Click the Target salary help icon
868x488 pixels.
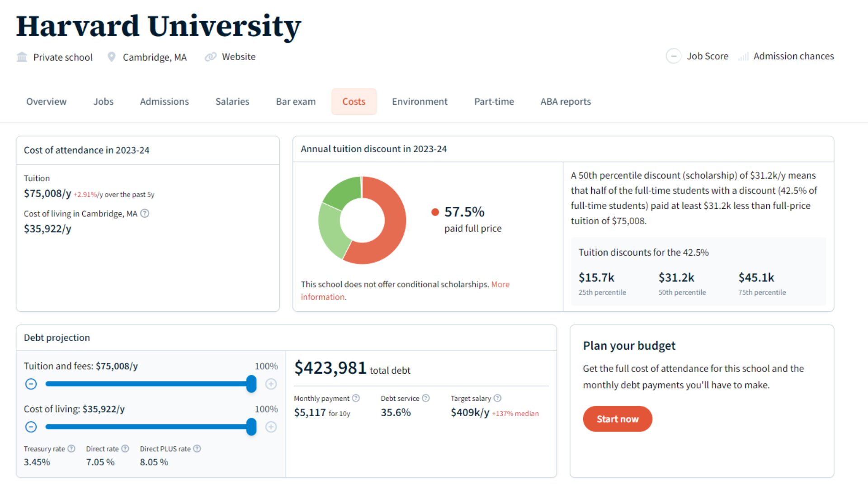point(498,398)
